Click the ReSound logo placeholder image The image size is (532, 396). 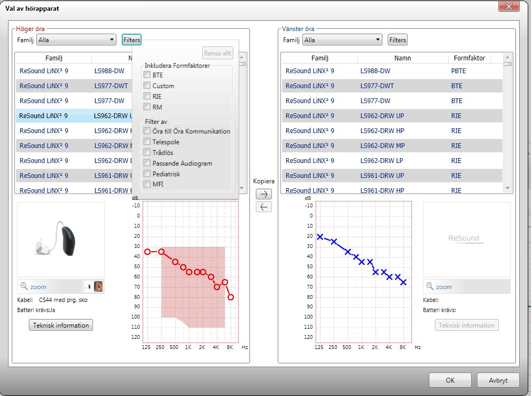point(466,239)
